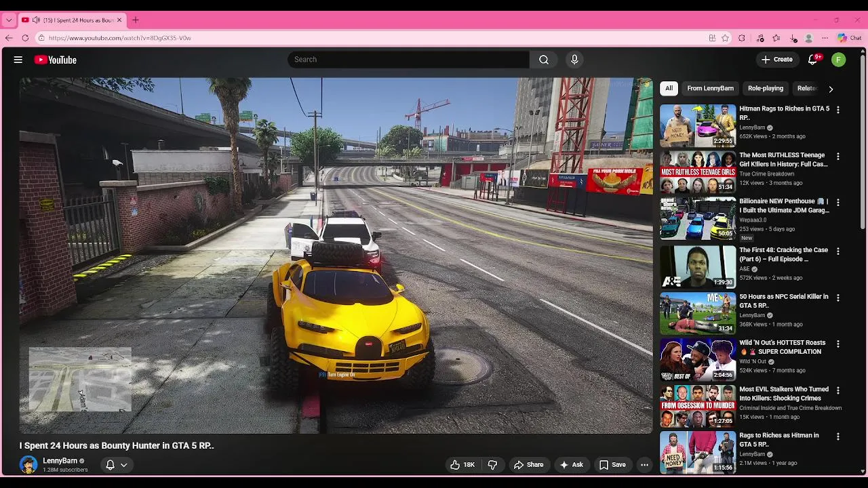The width and height of the screenshot is (868, 488).
Task: Open browser extensions puzzle icon
Action: pos(742,38)
